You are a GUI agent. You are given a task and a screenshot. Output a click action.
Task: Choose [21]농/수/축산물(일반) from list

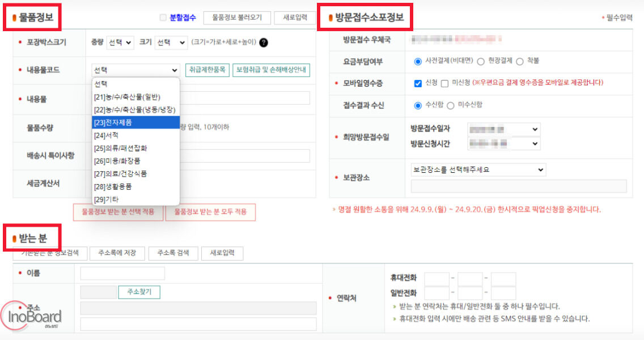[135, 97]
